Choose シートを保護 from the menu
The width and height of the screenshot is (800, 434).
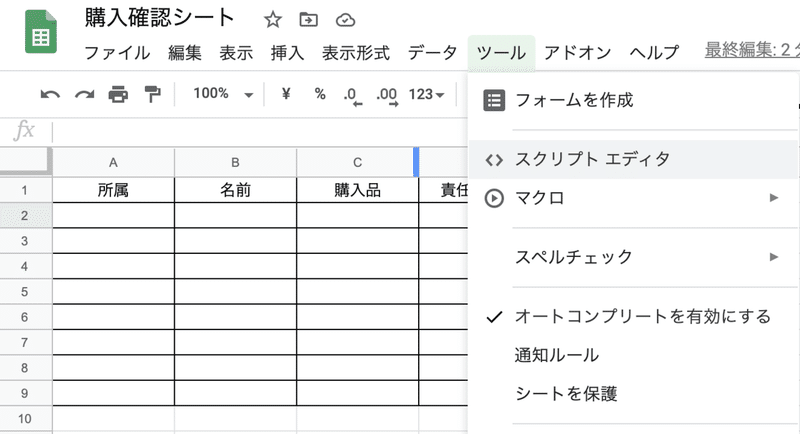click(633, 394)
